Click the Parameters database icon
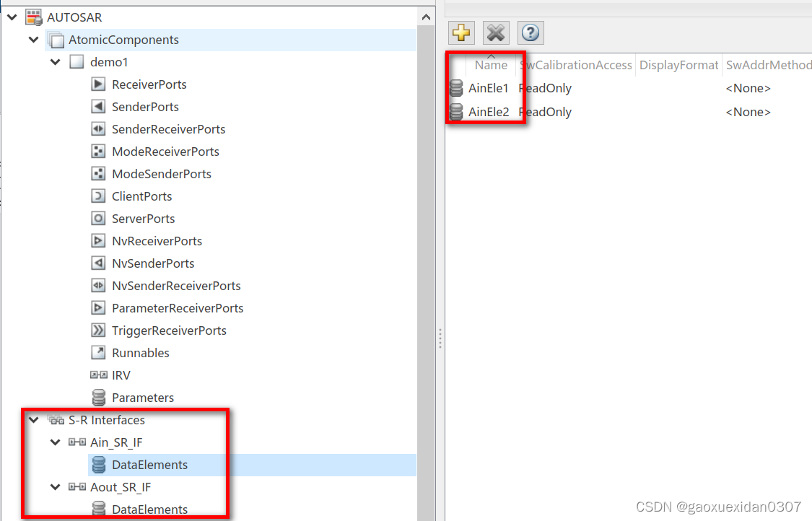812x521 pixels. click(x=98, y=397)
